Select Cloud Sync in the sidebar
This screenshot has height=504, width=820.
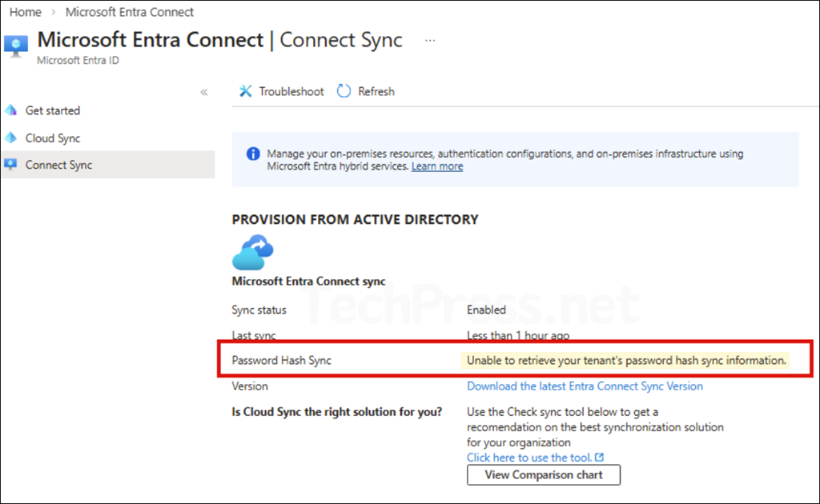[53, 138]
